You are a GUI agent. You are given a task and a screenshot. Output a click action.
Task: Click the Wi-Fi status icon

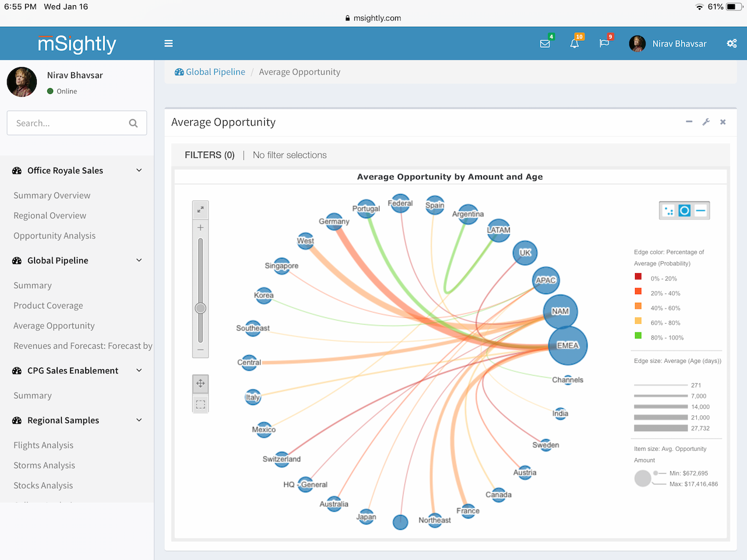699,6
